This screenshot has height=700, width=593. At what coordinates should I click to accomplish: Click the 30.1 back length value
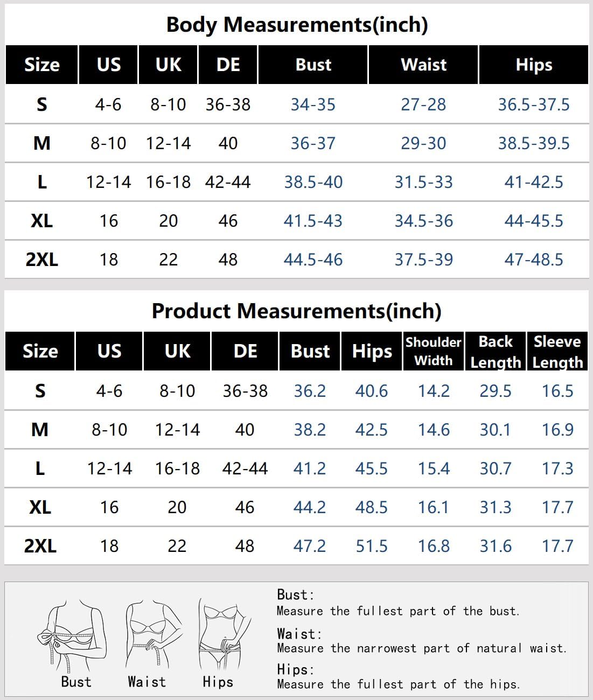[495, 430]
